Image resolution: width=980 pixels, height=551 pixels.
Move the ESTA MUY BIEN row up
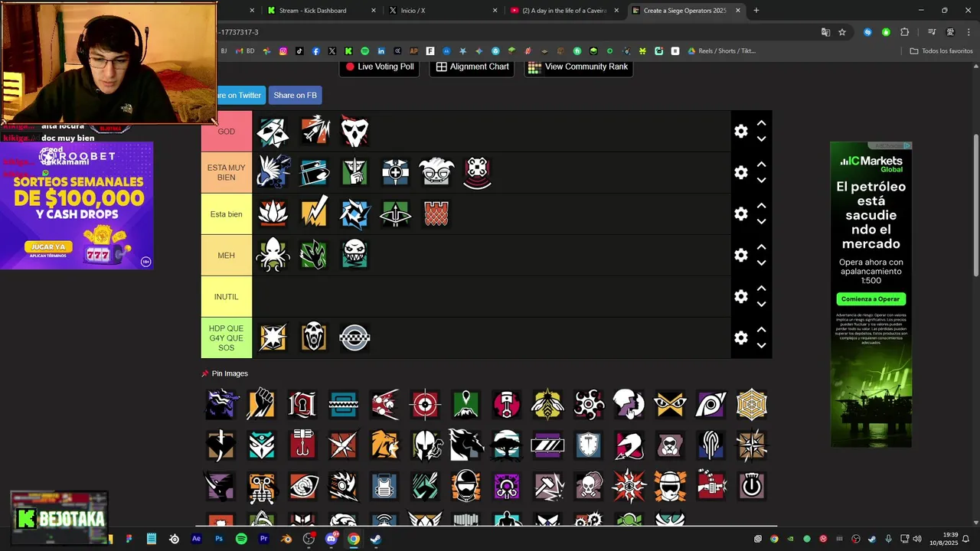pyautogui.click(x=761, y=165)
